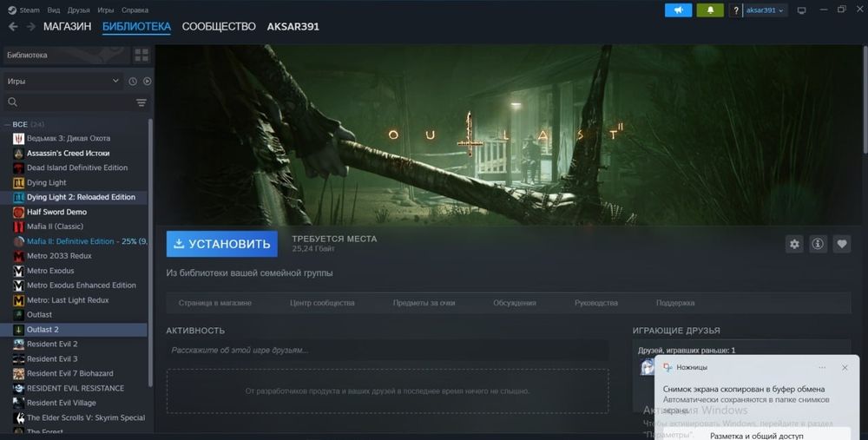Click the library search field
This screenshot has height=440, width=868.
[69, 102]
